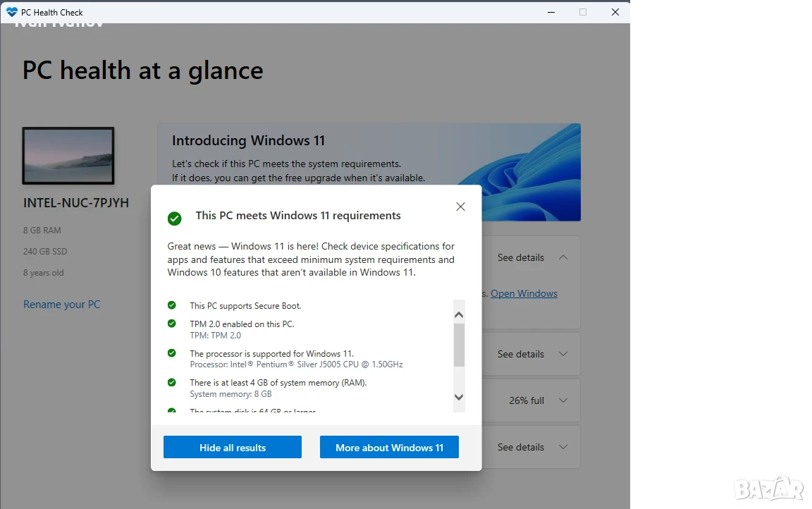812x509 pixels.
Task: Click the processor supported check icon
Action: 171,353
